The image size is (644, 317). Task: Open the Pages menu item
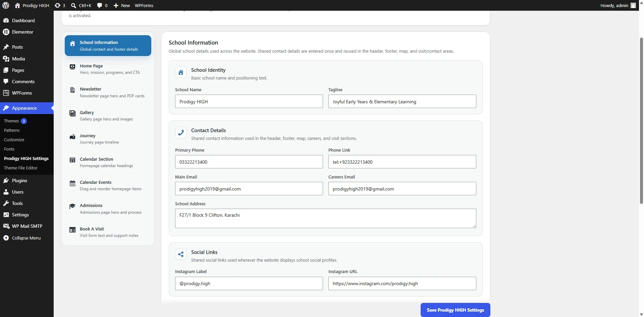point(27,70)
